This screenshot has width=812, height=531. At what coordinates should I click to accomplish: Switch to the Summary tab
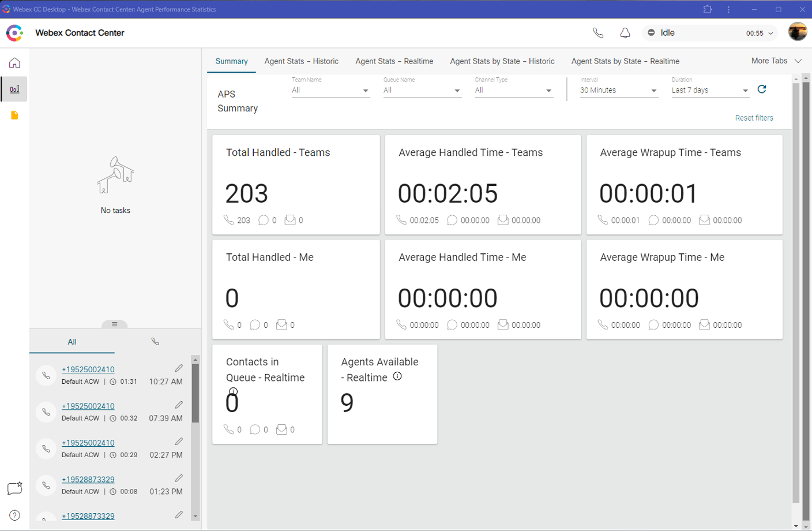point(232,61)
